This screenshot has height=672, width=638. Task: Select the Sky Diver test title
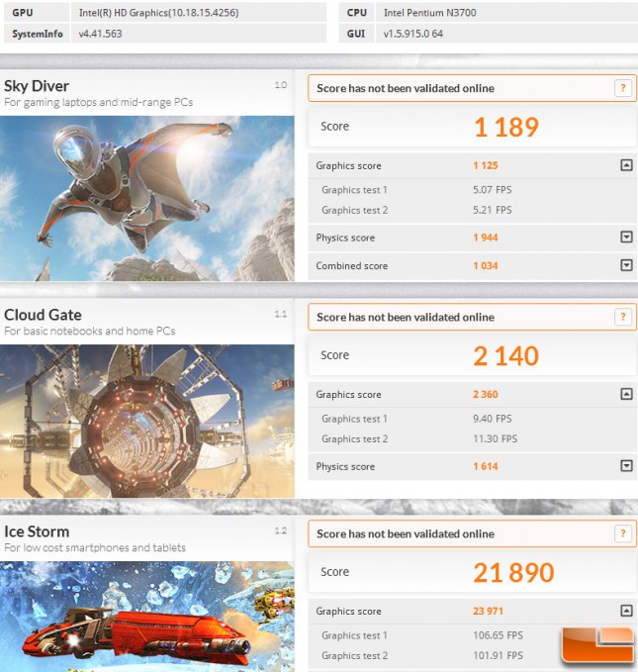pyautogui.click(x=37, y=86)
